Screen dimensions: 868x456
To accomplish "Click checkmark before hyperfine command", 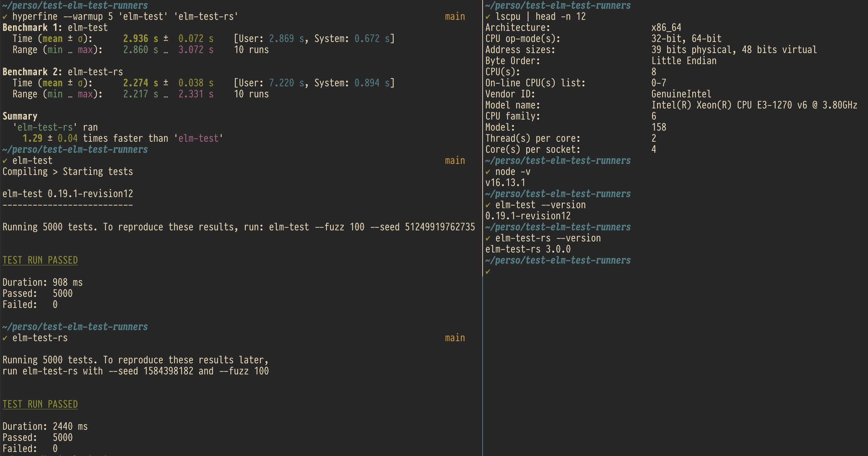I will click(5, 17).
